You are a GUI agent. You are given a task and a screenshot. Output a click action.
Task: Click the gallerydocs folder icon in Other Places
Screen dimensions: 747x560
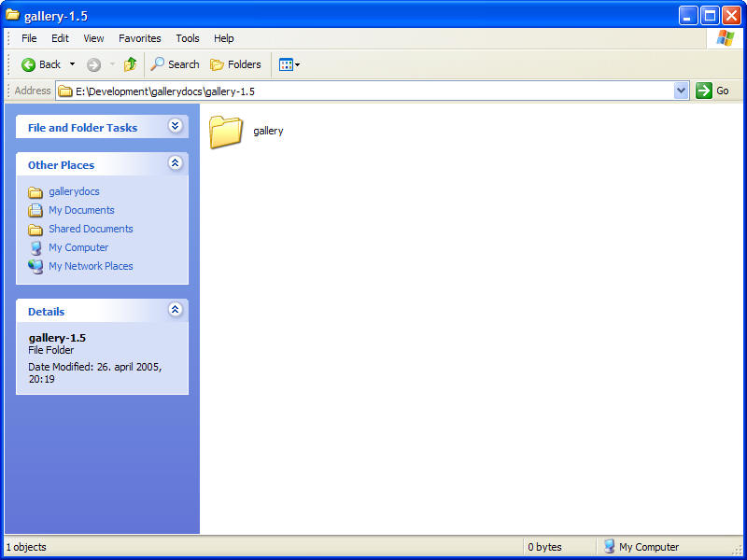pos(35,192)
